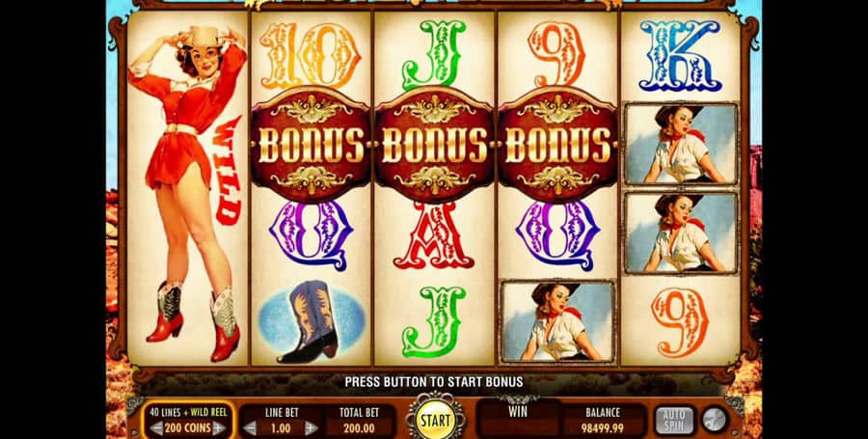Click the Press Button To Start Bonus message
This screenshot has width=868, height=439.
coord(433,381)
